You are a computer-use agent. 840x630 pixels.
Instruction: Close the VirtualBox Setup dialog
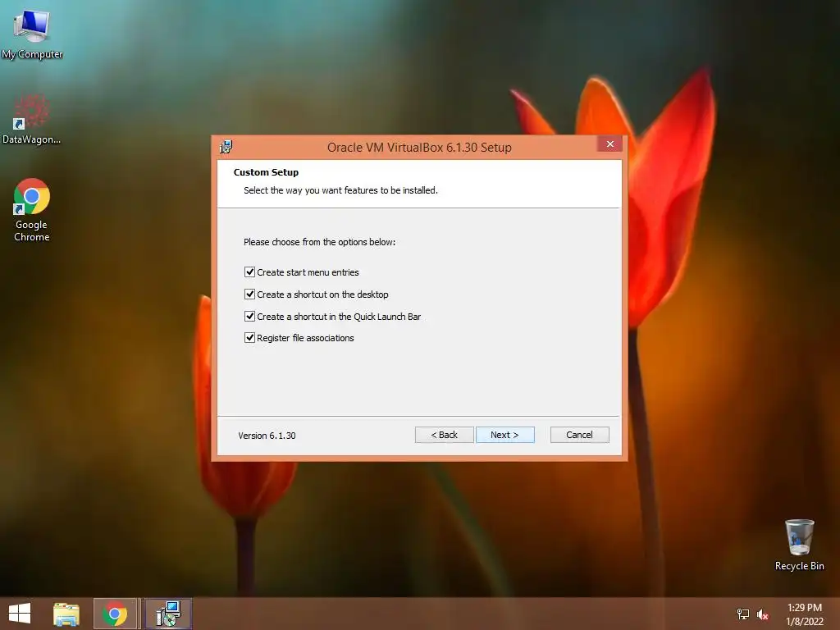[x=609, y=144]
